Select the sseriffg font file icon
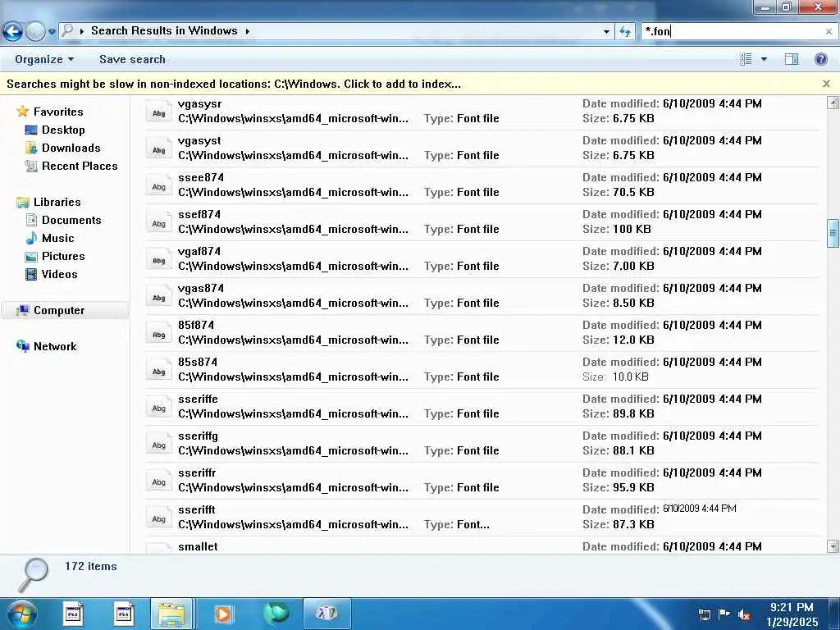Image resolution: width=840 pixels, height=630 pixels. 158,445
